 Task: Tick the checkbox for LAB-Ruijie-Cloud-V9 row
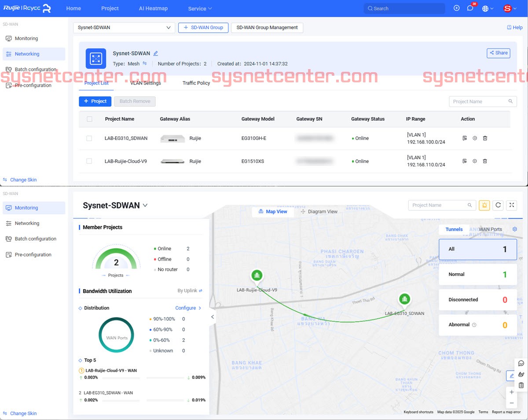(89, 161)
